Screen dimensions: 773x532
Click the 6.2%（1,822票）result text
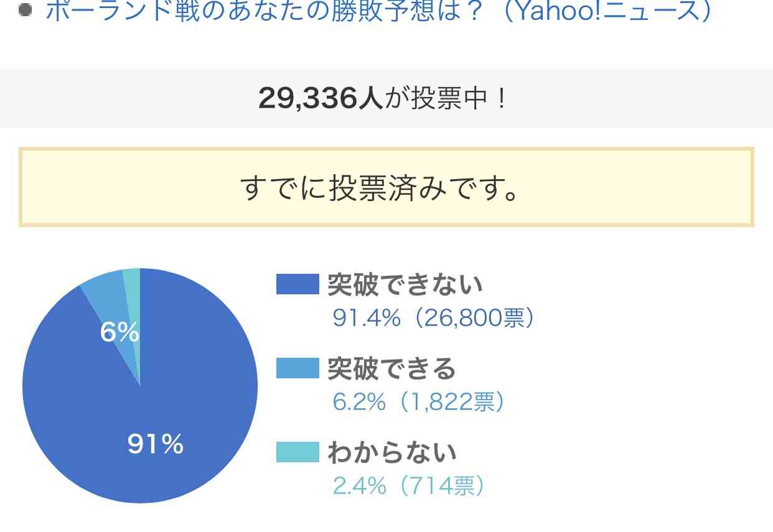pyautogui.click(x=418, y=403)
